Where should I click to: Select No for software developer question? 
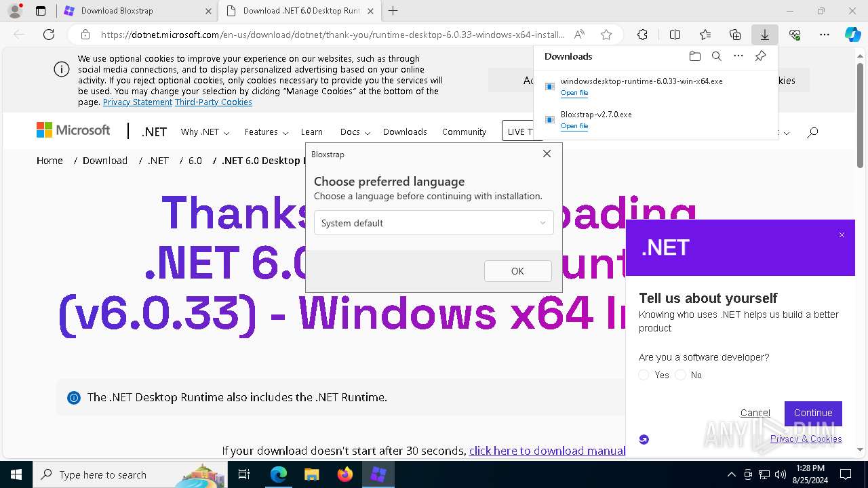(681, 375)
